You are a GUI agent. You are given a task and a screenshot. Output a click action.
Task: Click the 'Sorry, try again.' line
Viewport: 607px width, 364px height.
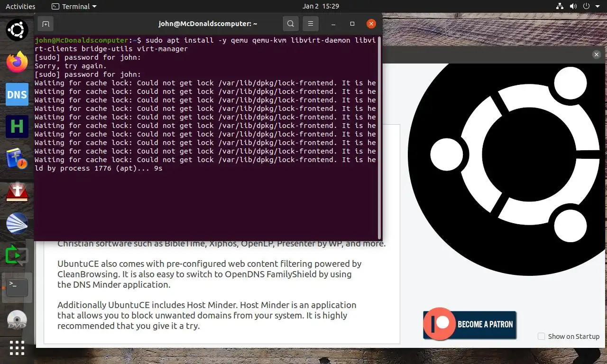(x=71, y=66)
